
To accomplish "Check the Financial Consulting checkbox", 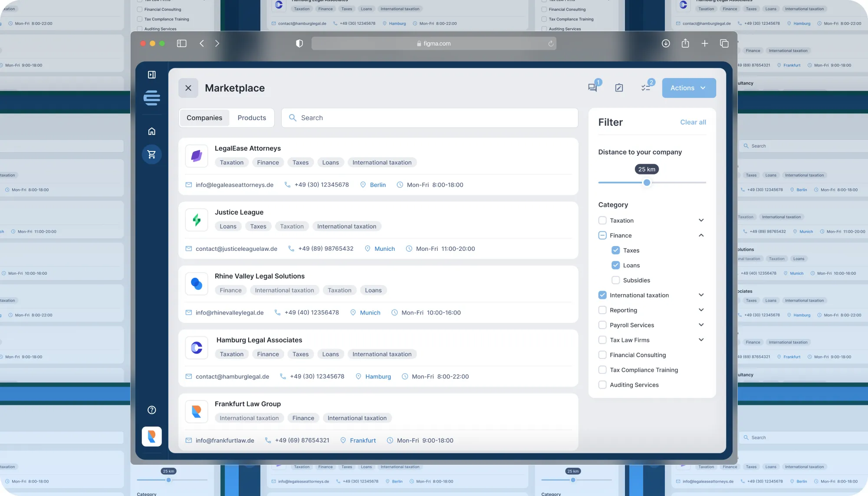I will 602,355.
